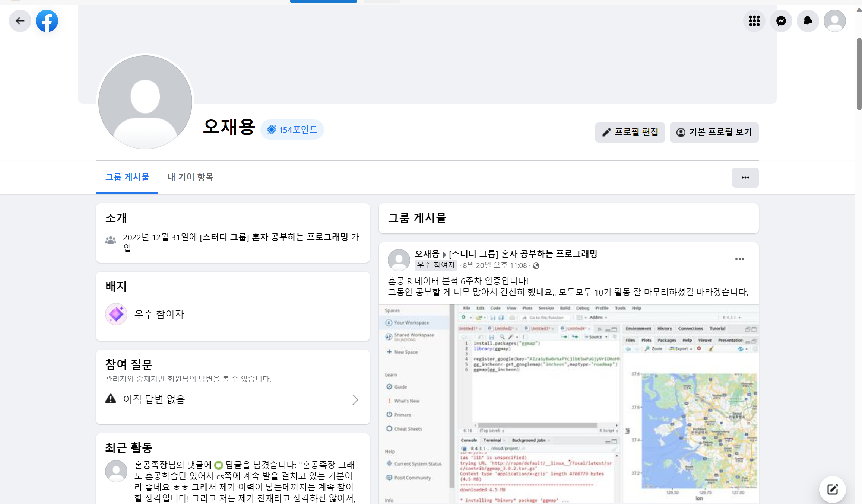862x504 pixels.
Task: Open the apps grid menu
Action: click(754, 21)
